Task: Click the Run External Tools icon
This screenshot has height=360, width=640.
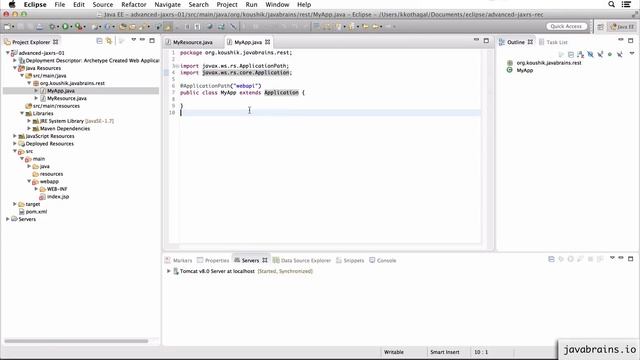Action: tap(78, 27)
